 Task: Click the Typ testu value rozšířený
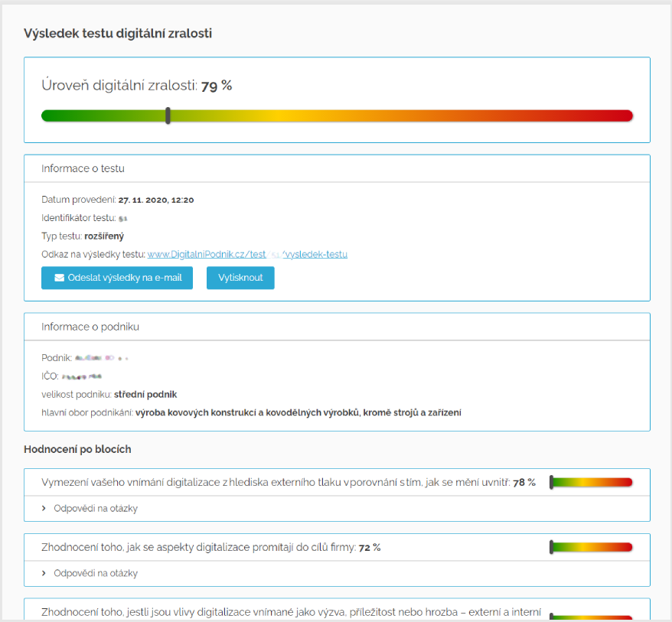click(x=103, y=236)
